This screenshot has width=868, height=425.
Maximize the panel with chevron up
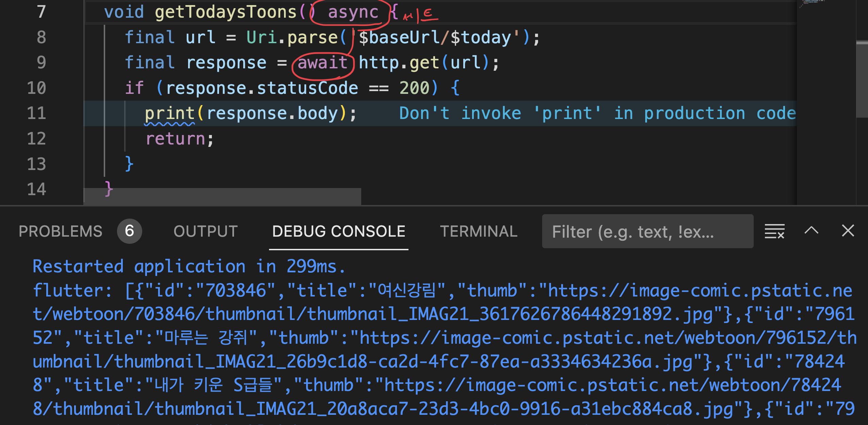pyautogui.click(x=811, y=231)
